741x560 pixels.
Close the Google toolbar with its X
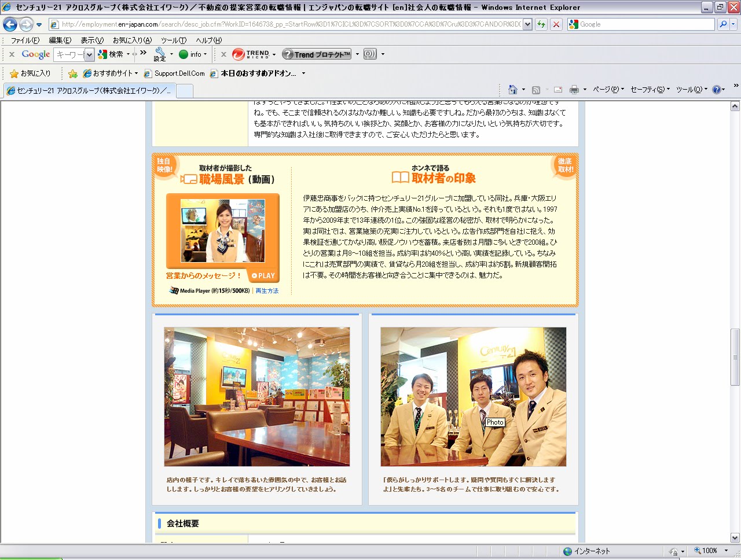(x=12, y=54)
